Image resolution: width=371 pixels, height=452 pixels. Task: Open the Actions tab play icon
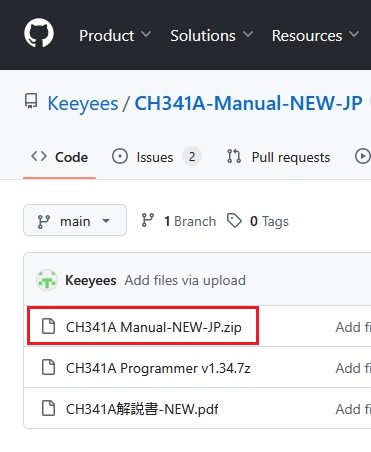point(363,156)
